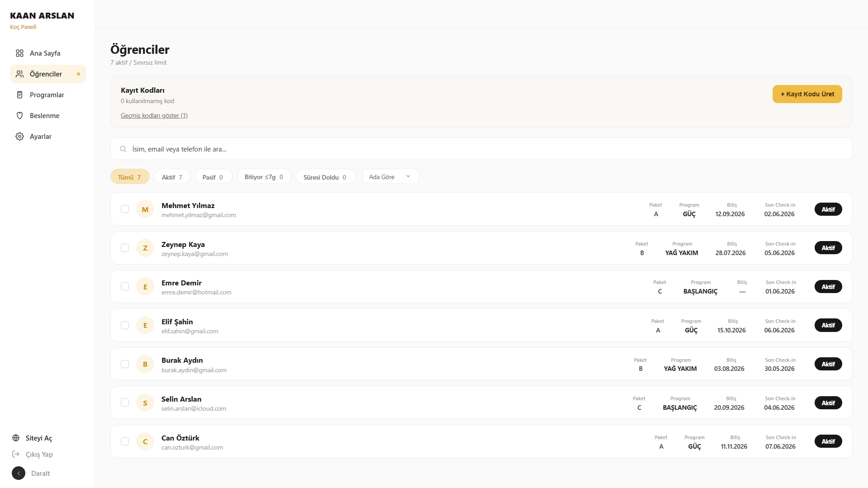Click email emre.demir@hotmail.com
The height and width of the screenshot is (488, 868).
[x=196, y=293]
